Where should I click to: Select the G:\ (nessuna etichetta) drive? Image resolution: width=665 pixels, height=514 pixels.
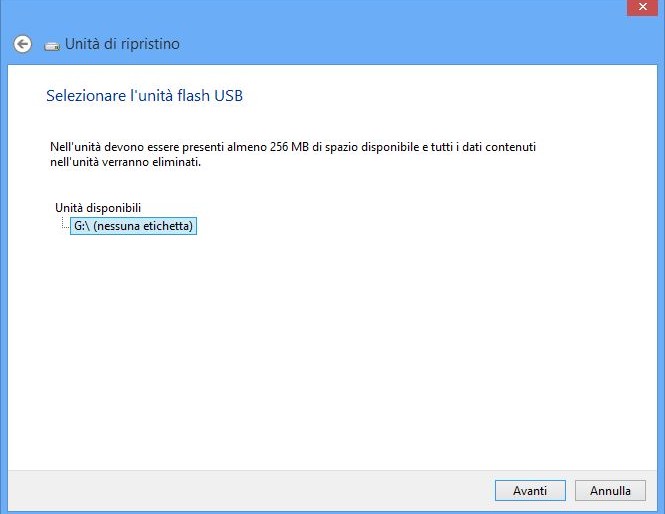point(133,227)
